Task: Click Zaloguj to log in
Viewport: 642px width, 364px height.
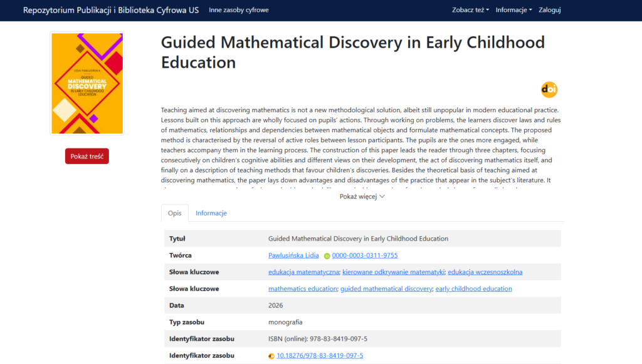Action: click(x=549, y=10)
